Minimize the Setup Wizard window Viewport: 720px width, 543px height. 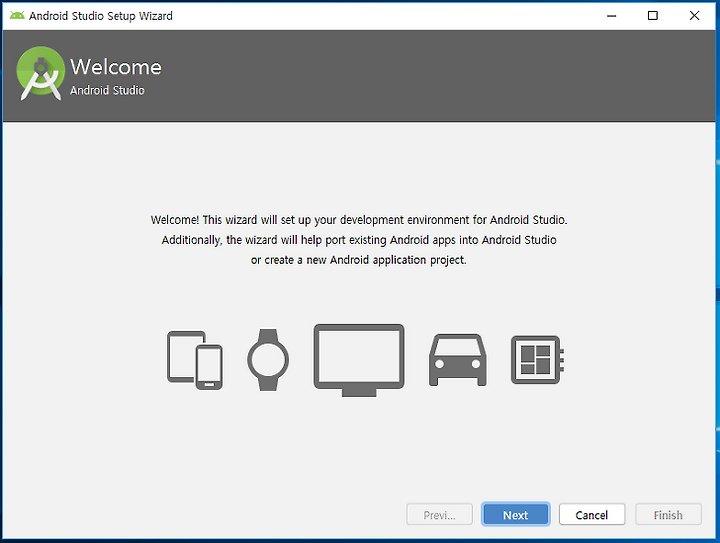612,16
